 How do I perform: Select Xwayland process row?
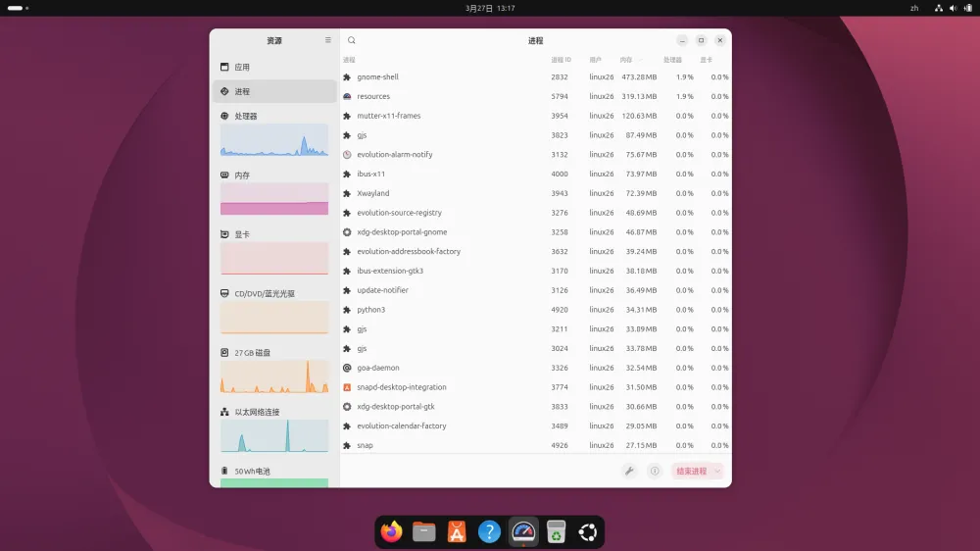[x=536, y=193]
